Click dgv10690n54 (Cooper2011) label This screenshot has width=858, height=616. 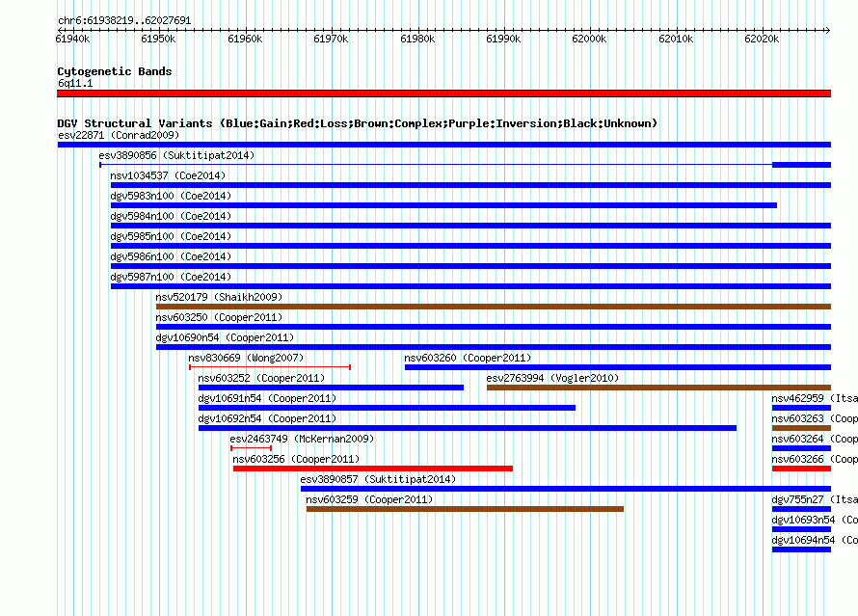(225, 337)
